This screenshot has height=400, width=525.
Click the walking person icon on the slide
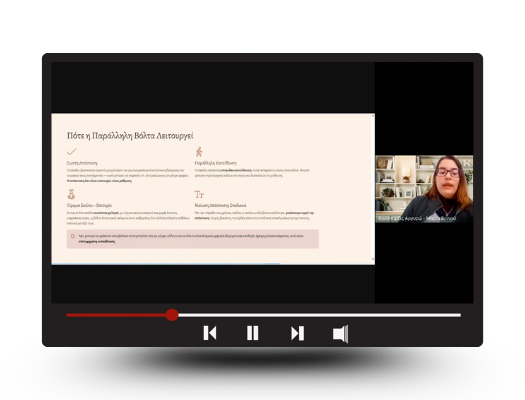pos(199,152)
